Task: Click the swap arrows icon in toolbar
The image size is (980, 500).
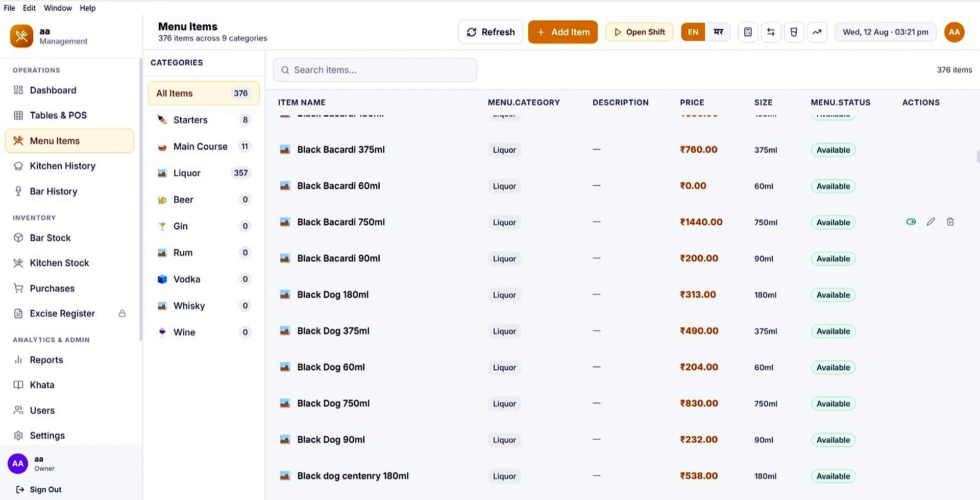Action: point(771,32)
